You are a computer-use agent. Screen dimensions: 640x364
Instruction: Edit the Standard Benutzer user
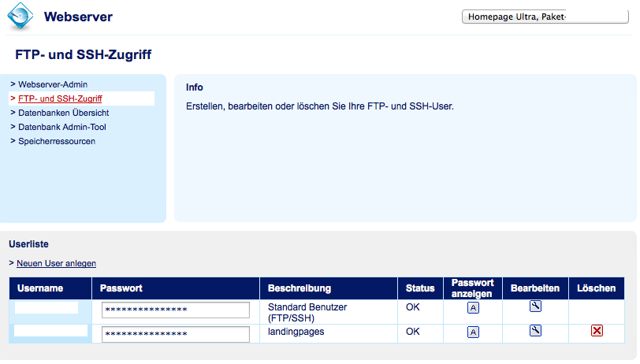pyautogui.click(x=535, y=307)
